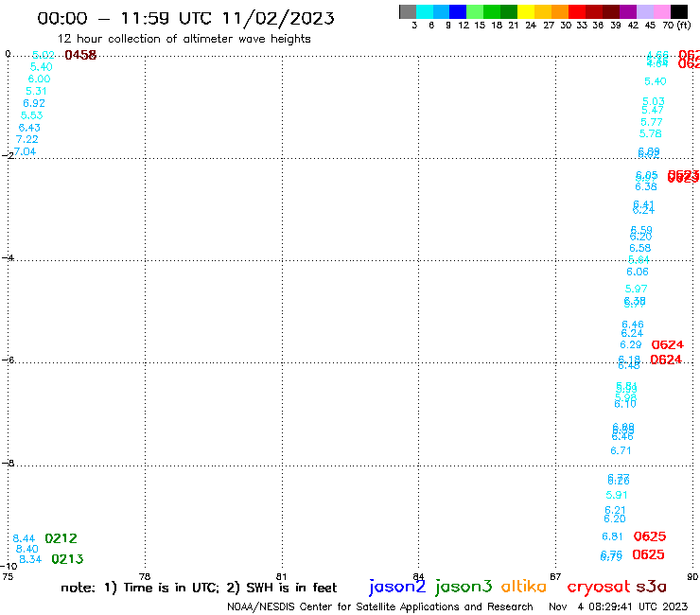Click the wave height value 7.22
This screenshot has height=615, width=700.
(x=26, y=139)
